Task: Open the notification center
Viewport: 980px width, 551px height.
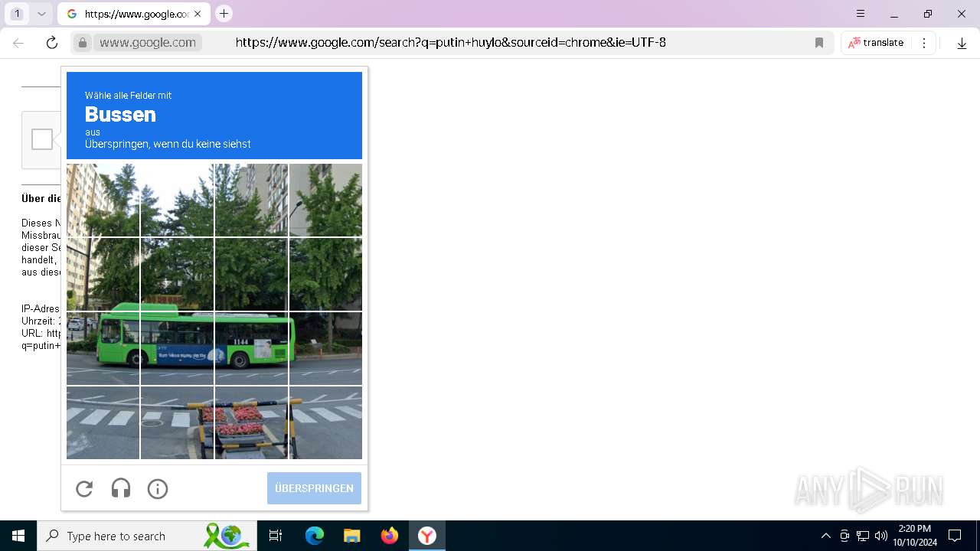Action: 955,536
